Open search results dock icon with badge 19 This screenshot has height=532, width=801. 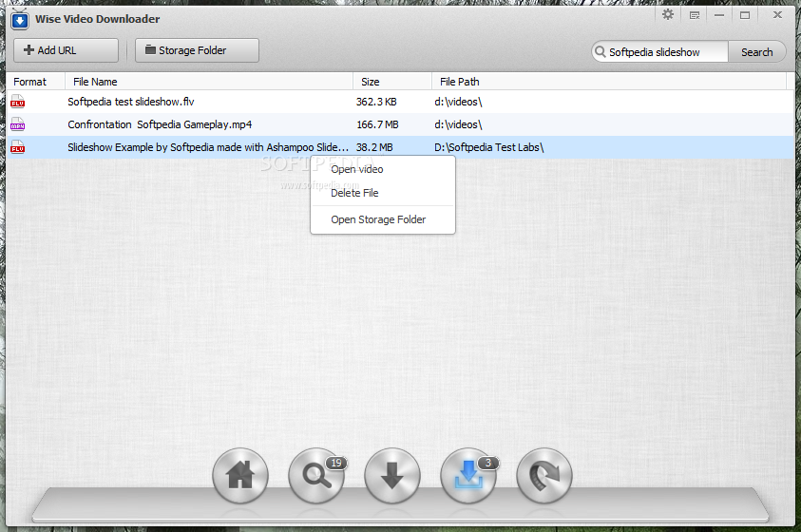coord(316,476)
